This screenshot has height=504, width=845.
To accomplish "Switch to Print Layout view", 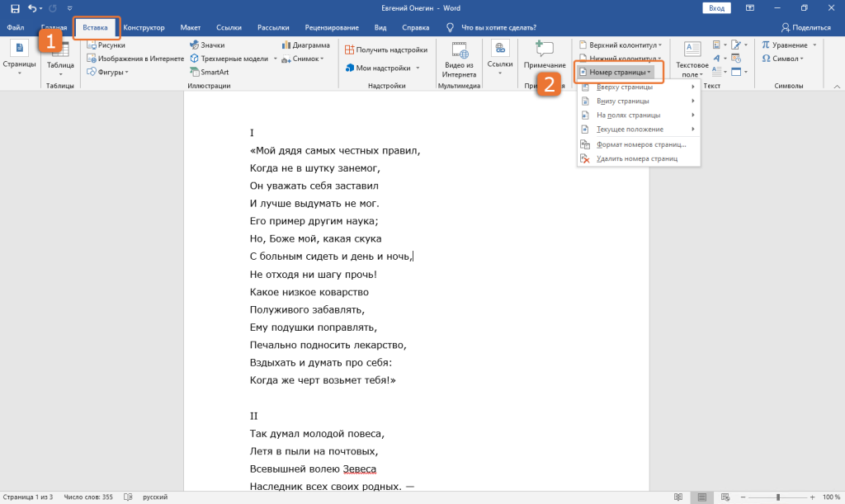I will [701, 497].
